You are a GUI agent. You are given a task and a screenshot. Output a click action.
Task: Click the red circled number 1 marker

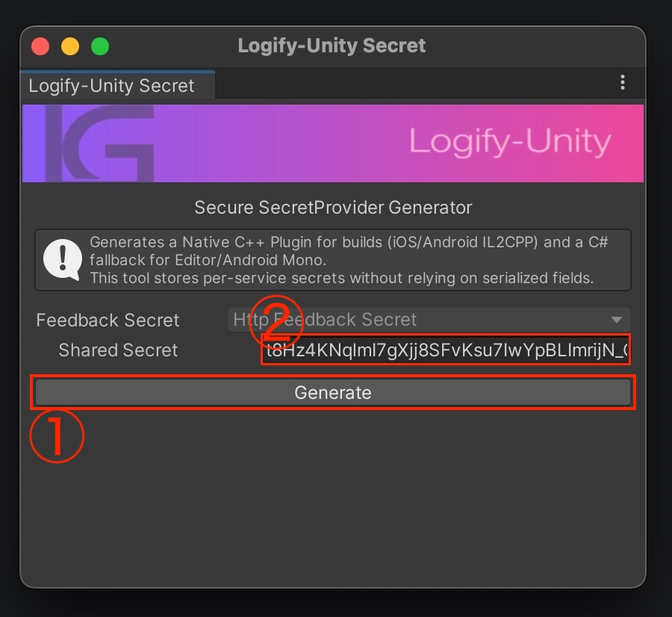(56, 436)
